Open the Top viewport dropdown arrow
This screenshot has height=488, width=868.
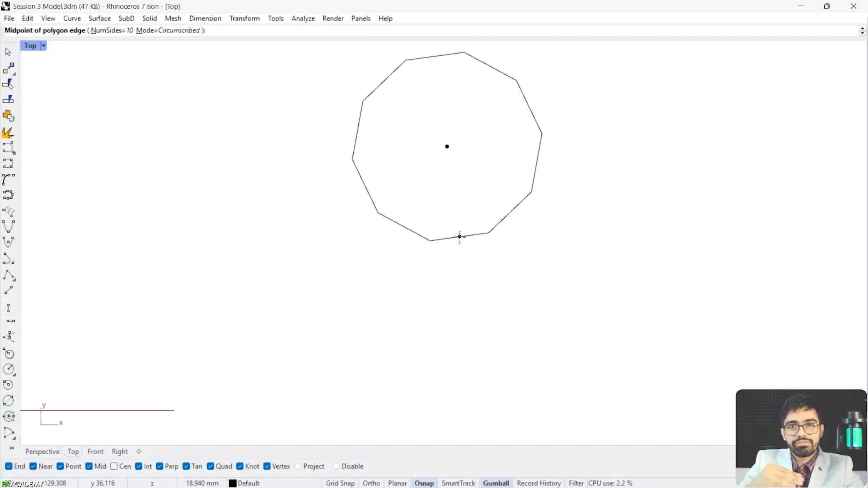tap(43, 45)
